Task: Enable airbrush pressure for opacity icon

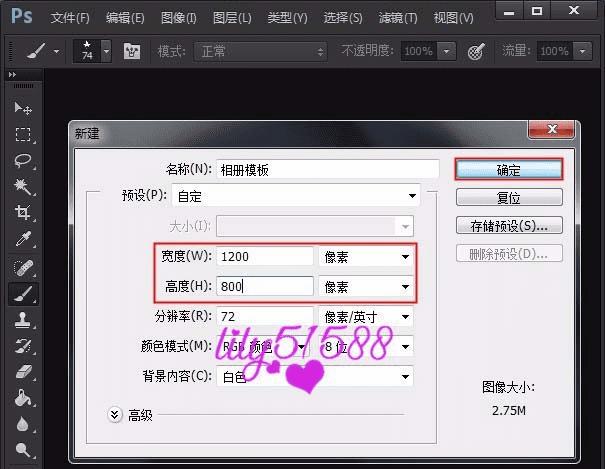Action: click(x=475, y=51)
